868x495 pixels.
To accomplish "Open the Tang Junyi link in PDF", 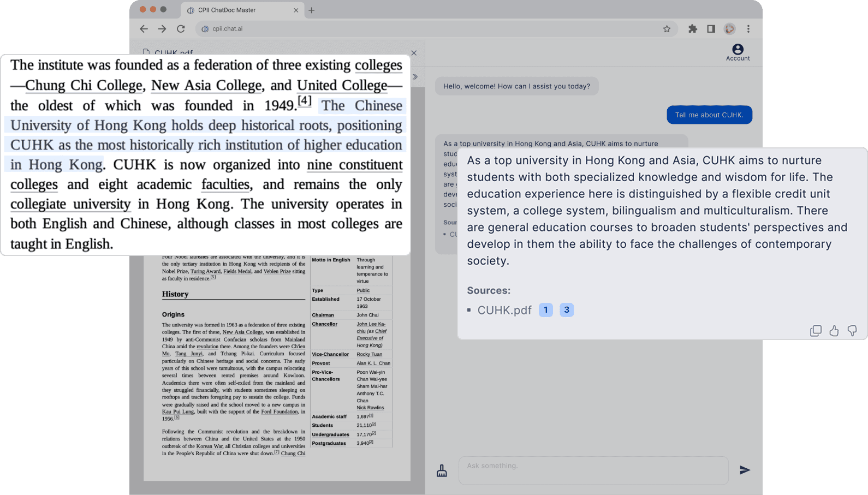I will pos(189,354).
